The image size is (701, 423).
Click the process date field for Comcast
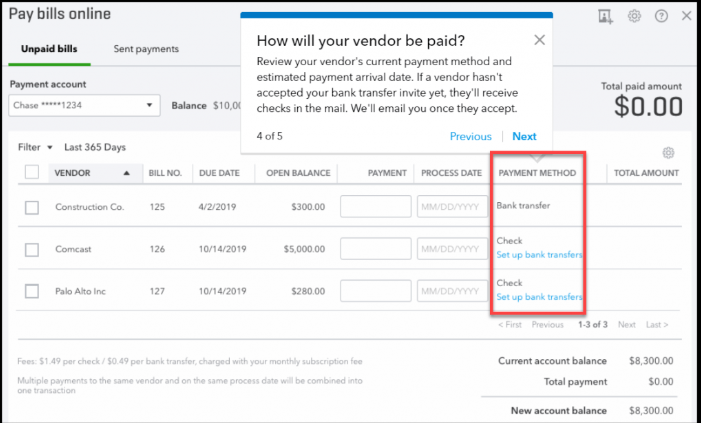point(452,249)
